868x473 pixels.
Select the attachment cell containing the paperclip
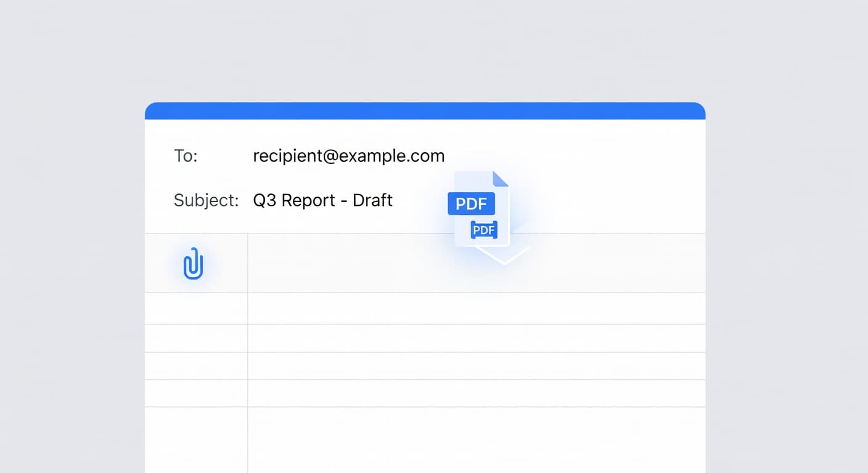pyautogui.click(x=195, y=263)
